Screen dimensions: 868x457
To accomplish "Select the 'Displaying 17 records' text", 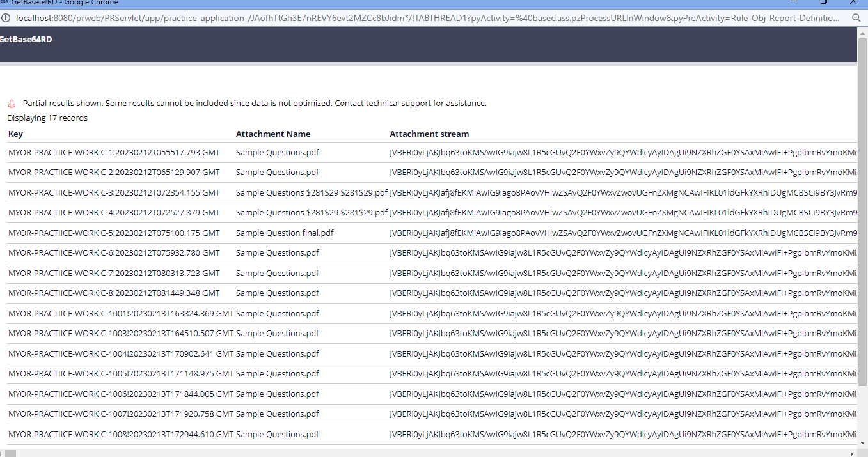I will pos(48,118).
